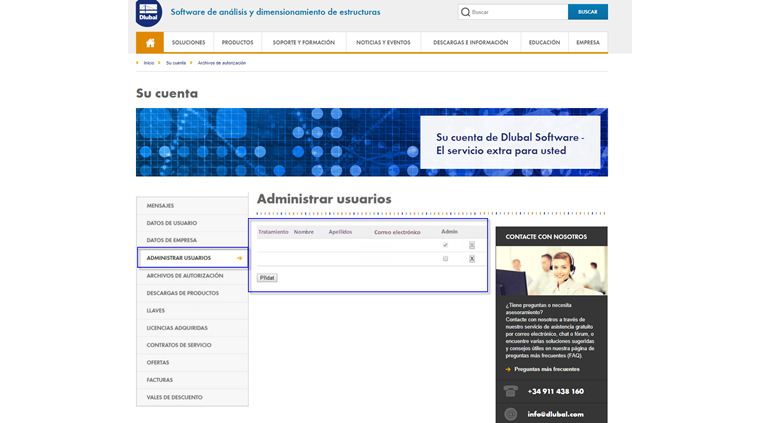This screenshot has height=423, width=760.
Task: Click the info@dlubal.com email link
Action: [555, 414]
